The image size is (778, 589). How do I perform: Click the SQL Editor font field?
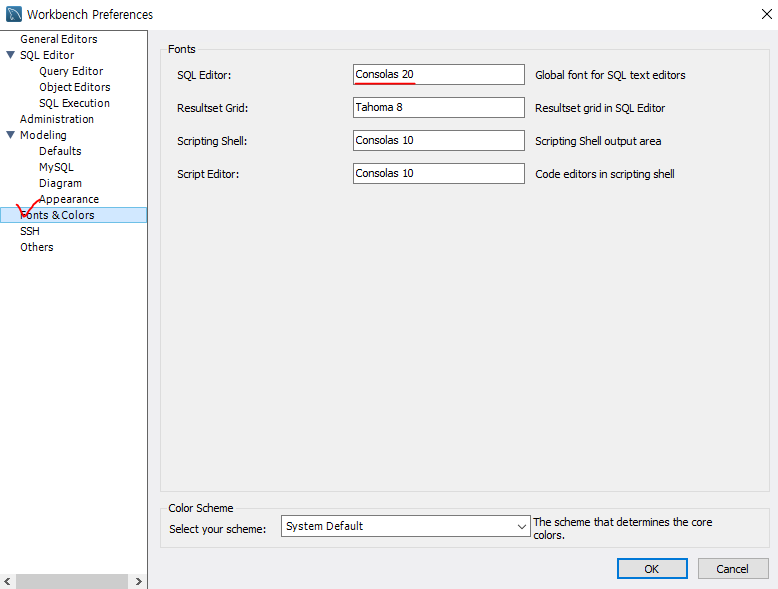[439, 74]
